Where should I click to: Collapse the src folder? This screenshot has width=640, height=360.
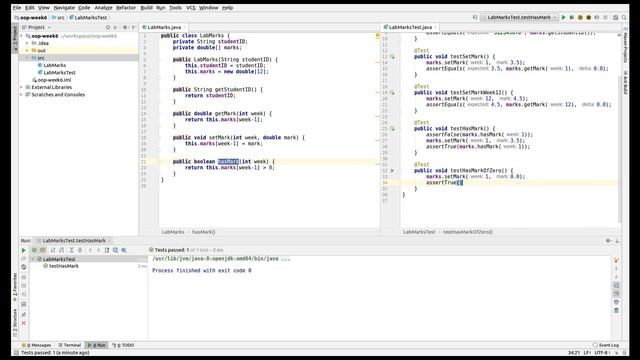[28, 58]
